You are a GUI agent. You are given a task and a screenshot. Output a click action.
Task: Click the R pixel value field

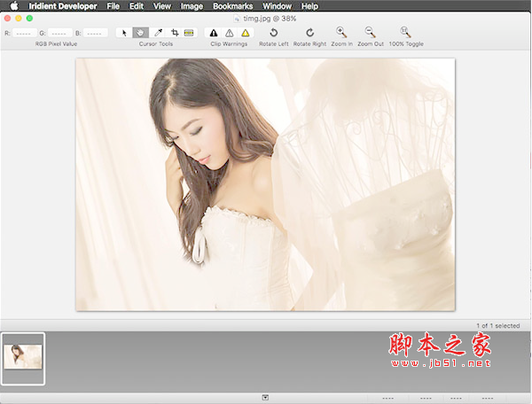click(24, 33)
